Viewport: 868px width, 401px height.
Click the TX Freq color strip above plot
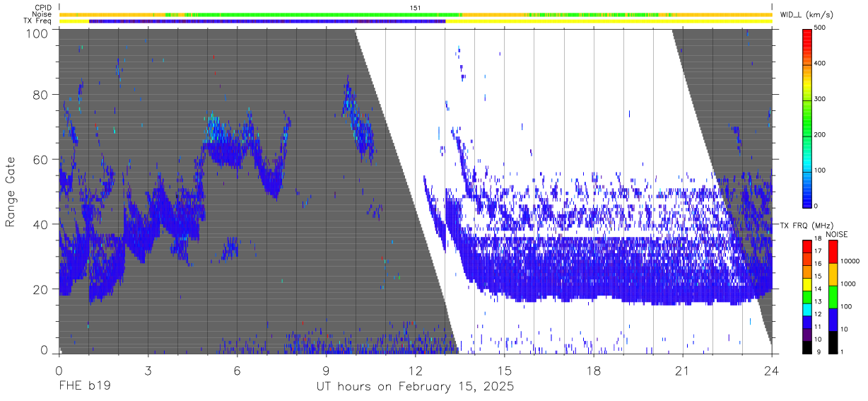click(x=416, y=21)
